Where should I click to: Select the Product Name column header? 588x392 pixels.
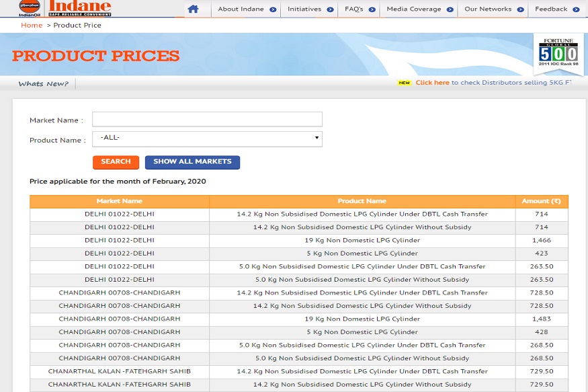(362, 201)
